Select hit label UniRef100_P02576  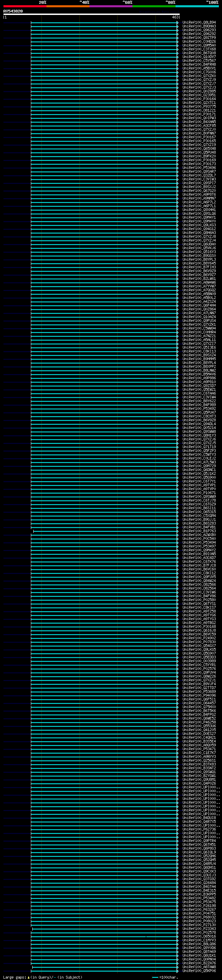(199, 669)
